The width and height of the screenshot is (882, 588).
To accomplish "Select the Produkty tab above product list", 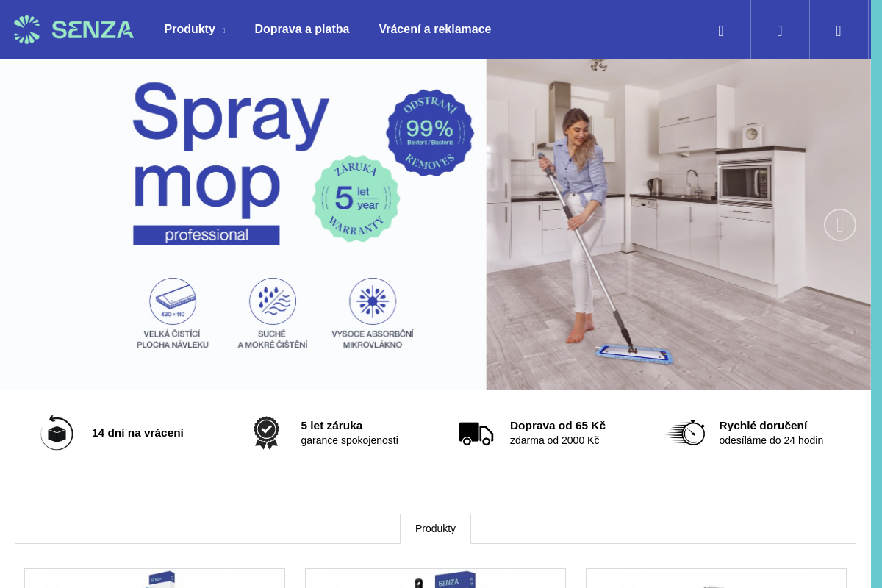I will tap(435, 528).
